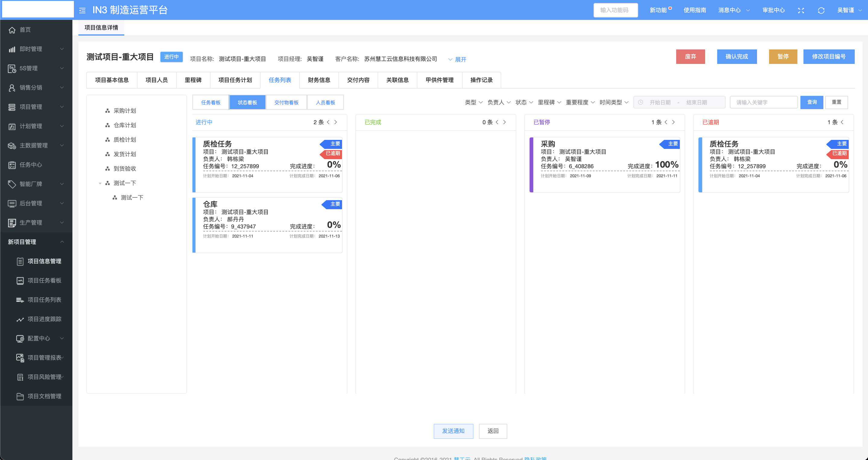This screenshot has width=868, height=460.
Task: Open 5S管理 sidebar menu icon
Action: [x=12, y=69]
